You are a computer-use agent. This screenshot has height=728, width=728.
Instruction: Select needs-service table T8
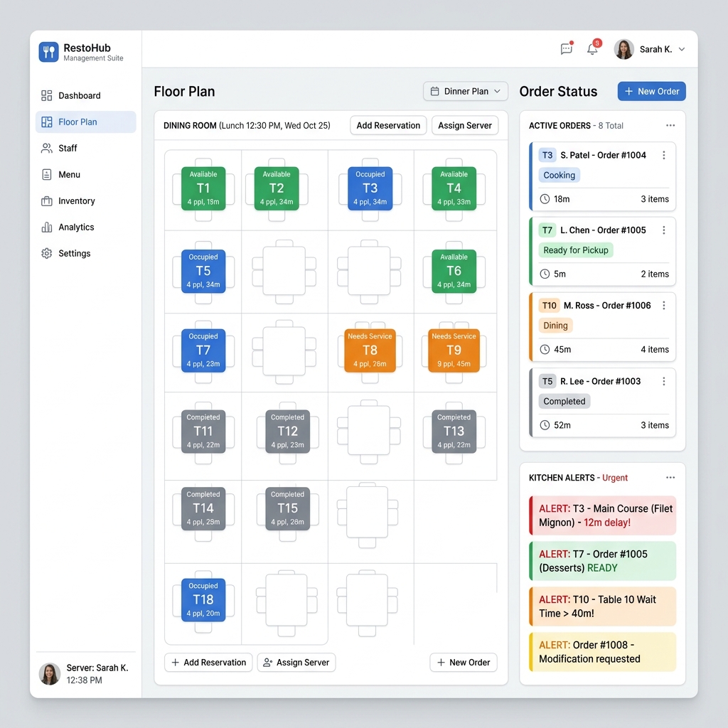click(370, 350)
